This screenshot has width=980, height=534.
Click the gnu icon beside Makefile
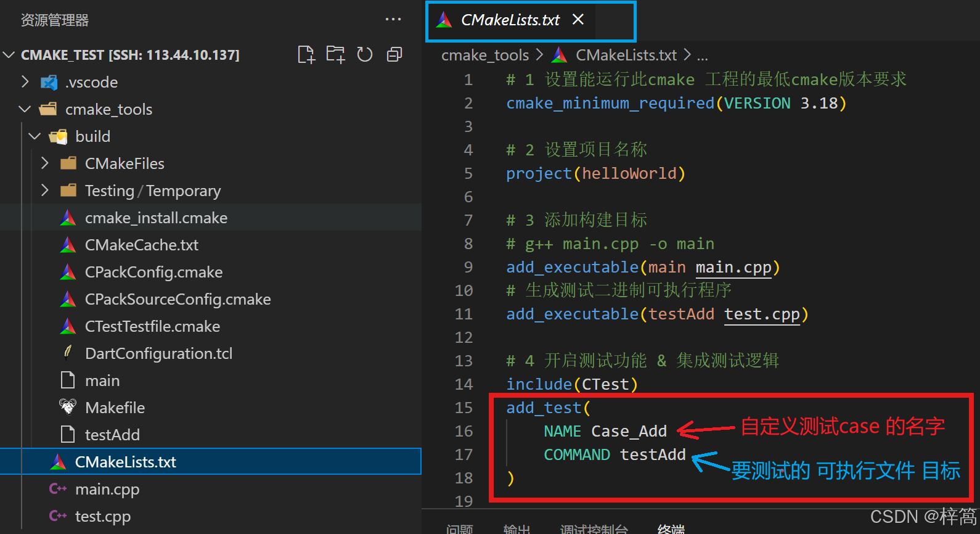pos(68,407)
